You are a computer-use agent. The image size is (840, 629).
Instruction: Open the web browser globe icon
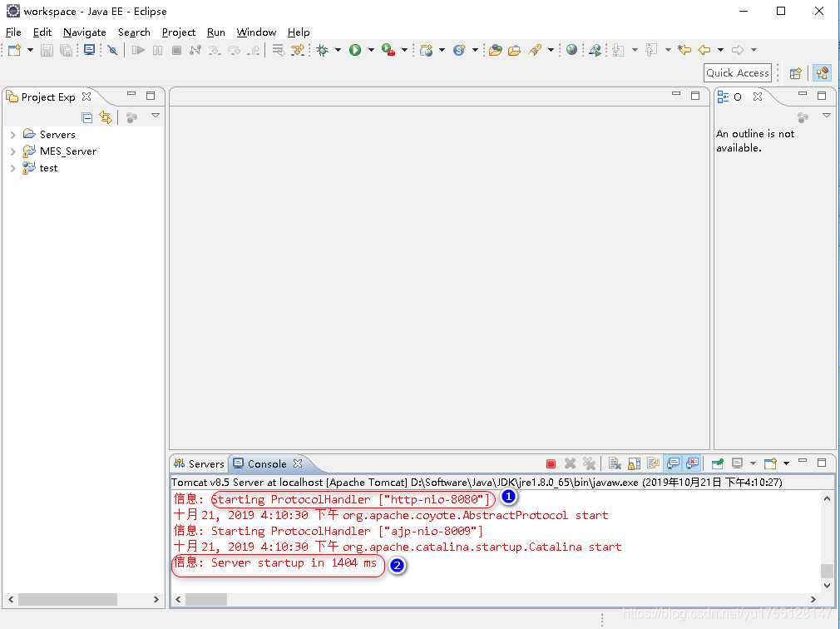tap(571, 51)
